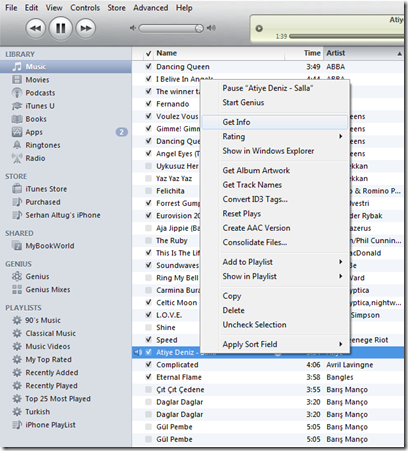The image size is (408, 451).
Task: Sort by the Name column header
Action: pos(219,53)
